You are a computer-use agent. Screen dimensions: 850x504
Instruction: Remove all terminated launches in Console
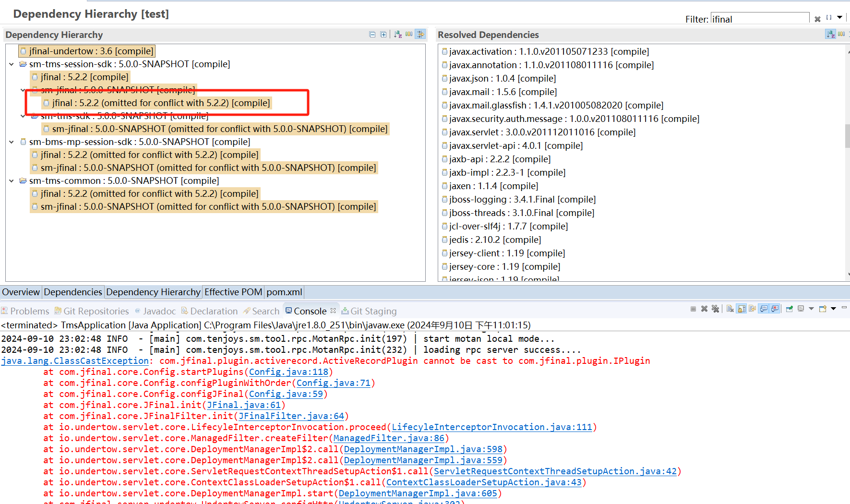[715, 309]
